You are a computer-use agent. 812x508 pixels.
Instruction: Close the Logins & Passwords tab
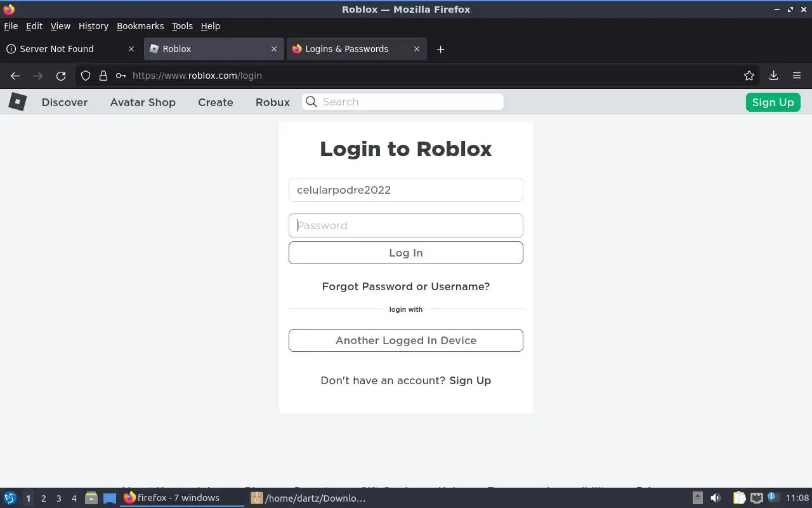(417, 49)
